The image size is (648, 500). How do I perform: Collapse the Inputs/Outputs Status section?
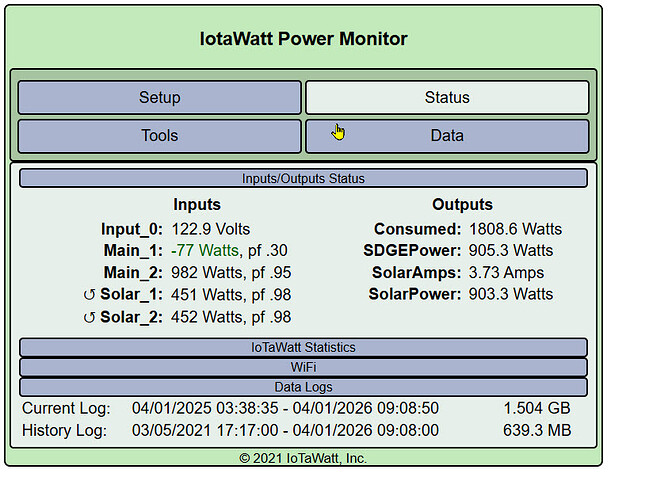click(x=303, y=179)
